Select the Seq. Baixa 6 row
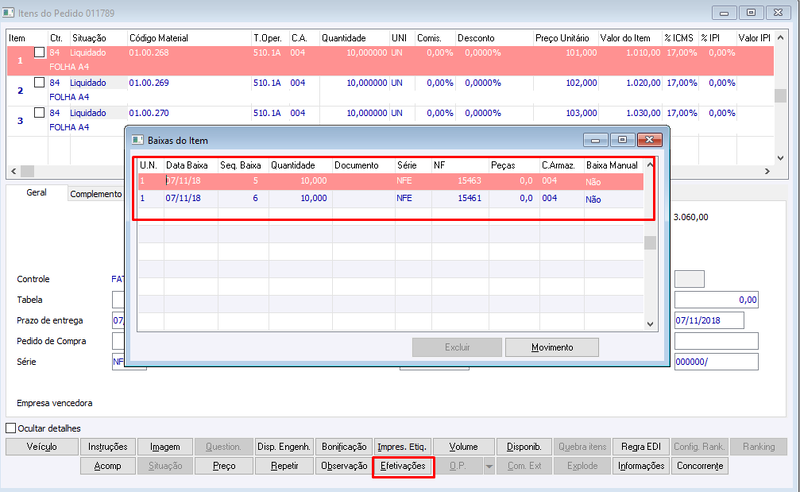 pyautogui.click(x=391, y=199)
